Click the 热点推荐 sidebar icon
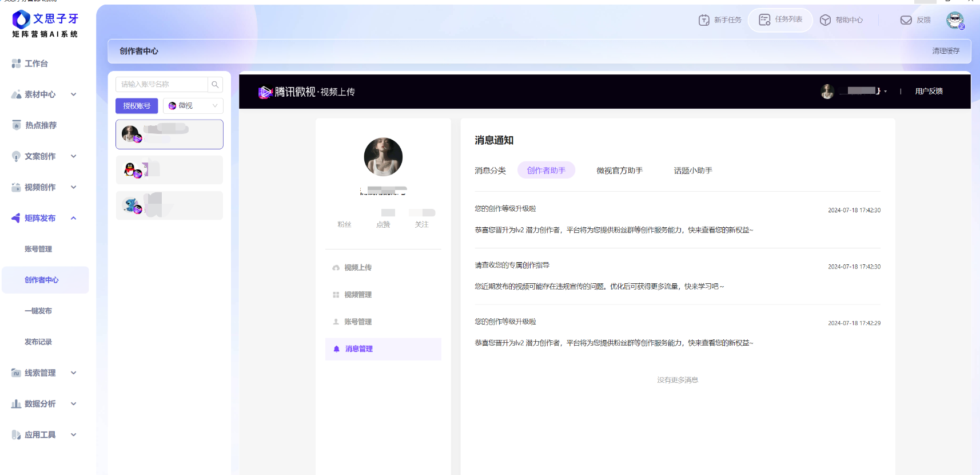The height and width of the screenshot is (475, 980). (x=16, y=125)
